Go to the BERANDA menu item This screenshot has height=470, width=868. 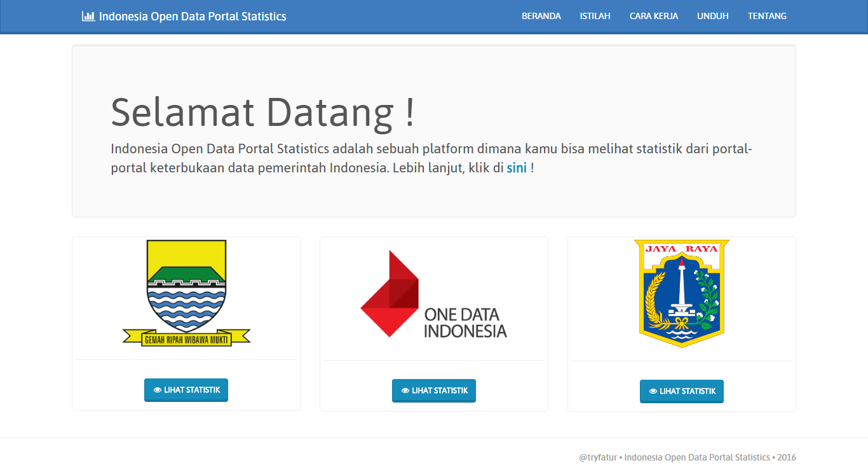[541, 17]
